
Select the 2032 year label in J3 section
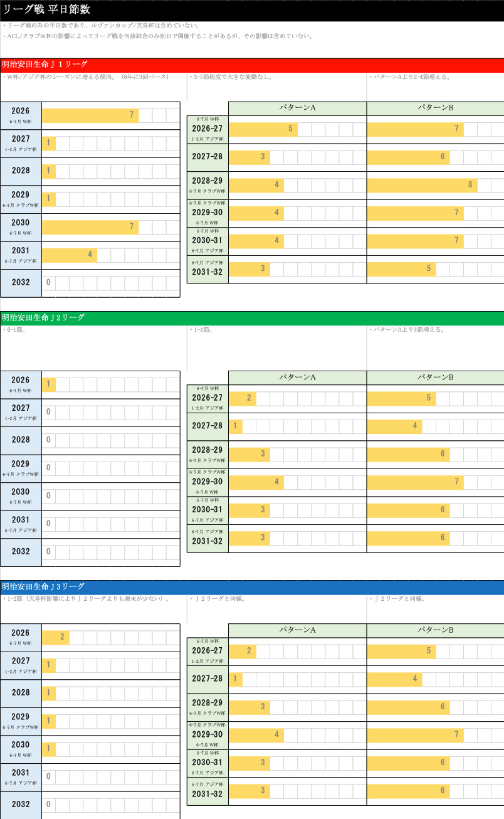click(x=21, y=805)
